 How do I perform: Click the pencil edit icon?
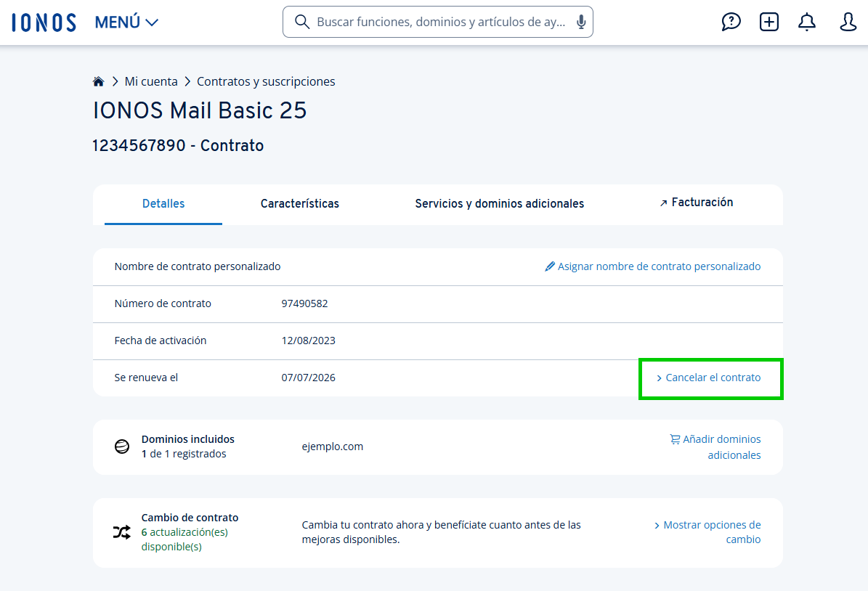550,266
